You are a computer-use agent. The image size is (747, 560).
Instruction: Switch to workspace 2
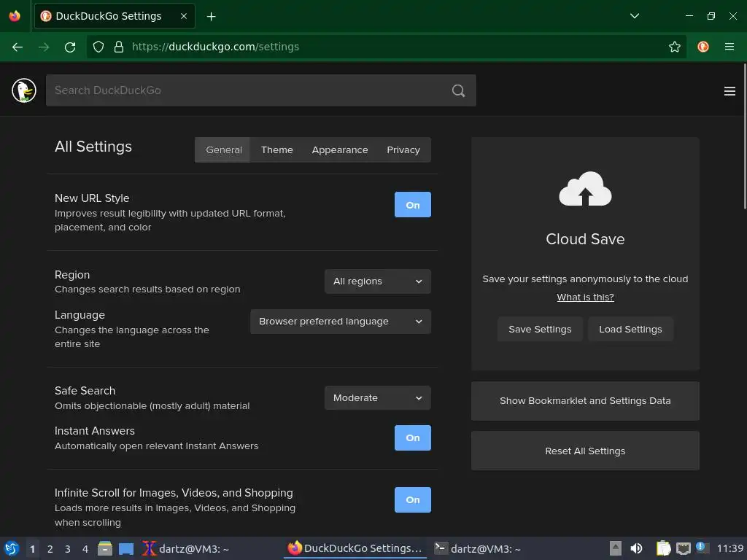pyautogui.click(x=50, y=549)
